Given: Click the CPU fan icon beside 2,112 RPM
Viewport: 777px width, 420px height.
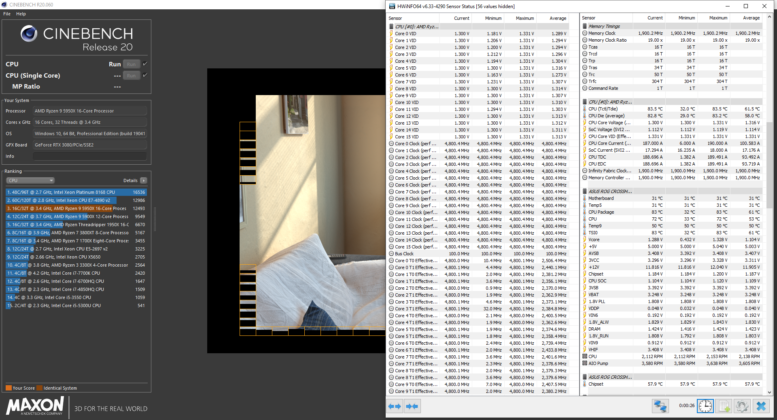Looking at the screenshot, I should (585, 356).
